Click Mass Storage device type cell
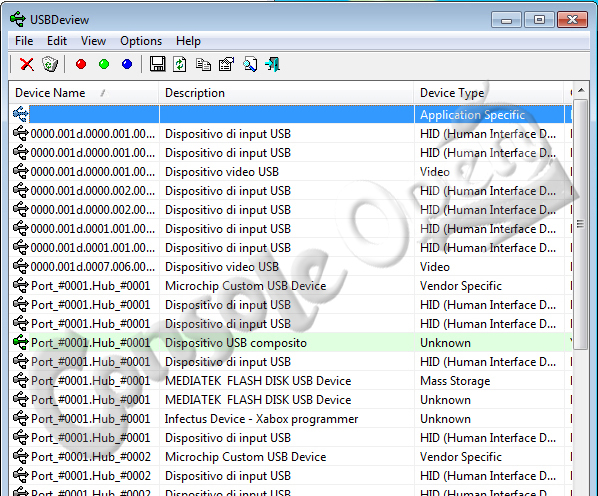The height and width of the screenshot is (496, 598). (455, 380)
